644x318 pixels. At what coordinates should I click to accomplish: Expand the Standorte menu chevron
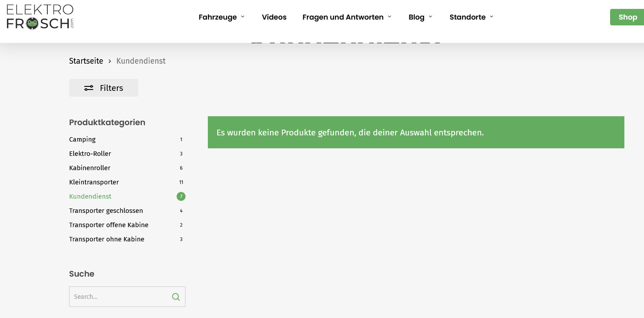point(491,17)
